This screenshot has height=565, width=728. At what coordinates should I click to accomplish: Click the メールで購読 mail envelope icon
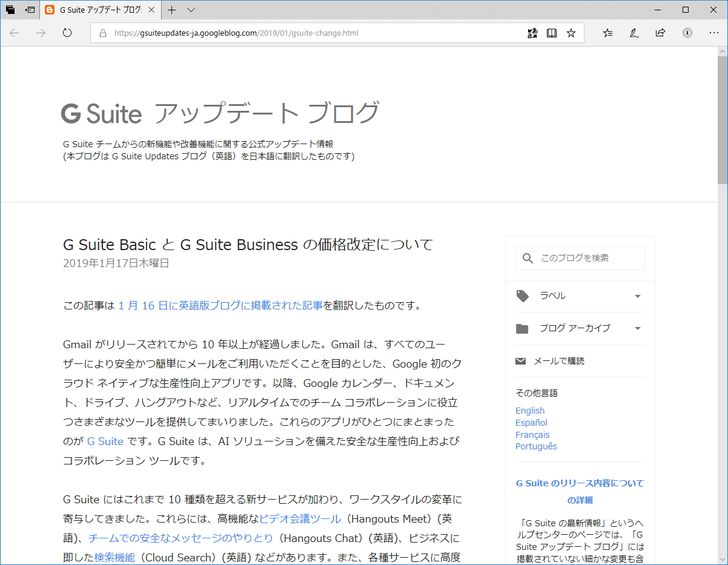pos(521,360)
